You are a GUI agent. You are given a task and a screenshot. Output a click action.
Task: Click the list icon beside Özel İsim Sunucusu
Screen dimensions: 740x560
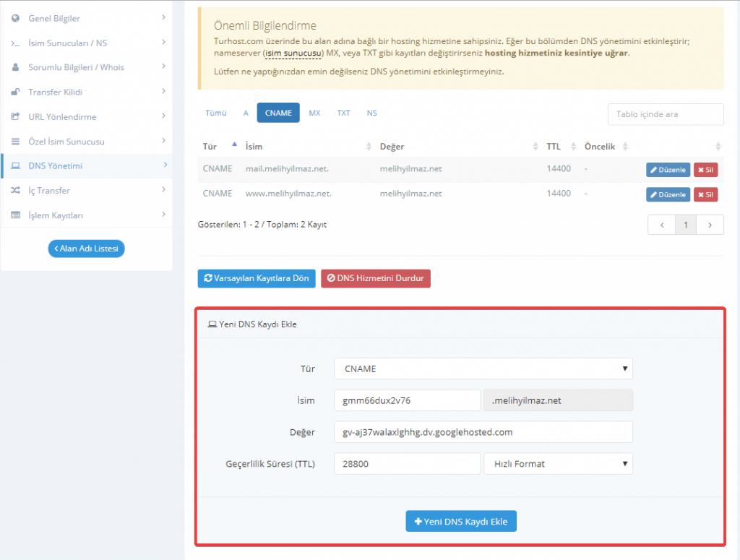[x=15, y=141]
